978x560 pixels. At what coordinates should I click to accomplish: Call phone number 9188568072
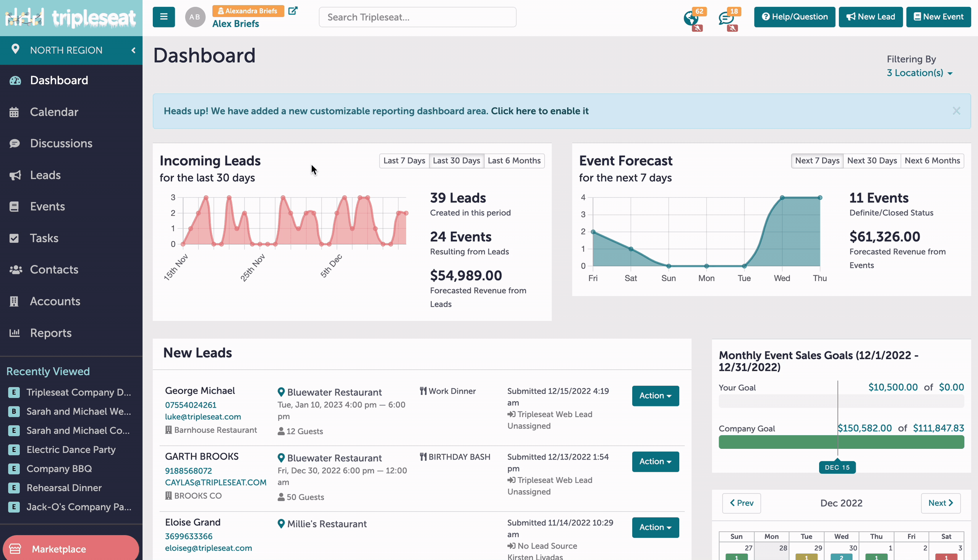188,471
